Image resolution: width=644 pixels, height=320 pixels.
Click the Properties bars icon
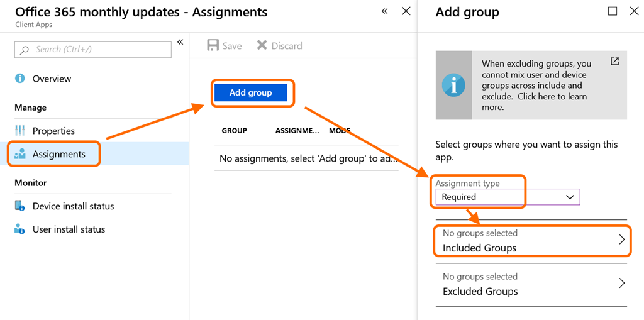click(20, 131)
